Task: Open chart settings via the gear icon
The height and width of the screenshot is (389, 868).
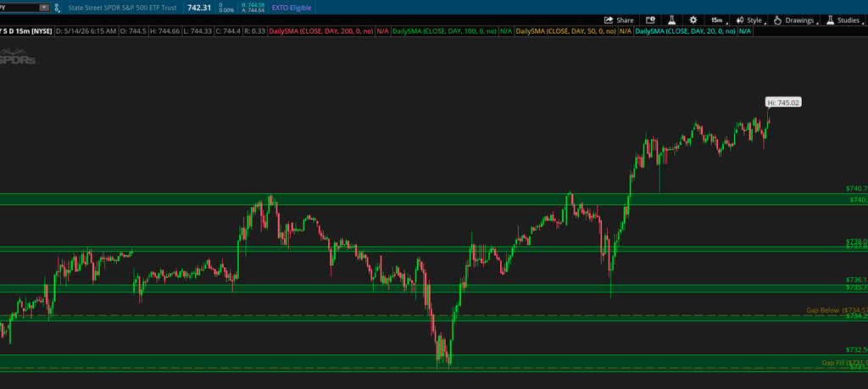Action: point(693,20)
